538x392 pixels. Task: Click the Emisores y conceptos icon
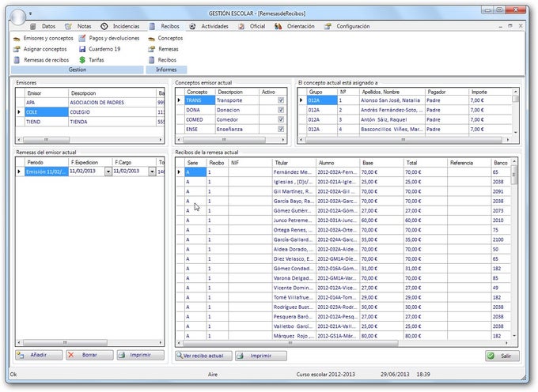point(17,39)
